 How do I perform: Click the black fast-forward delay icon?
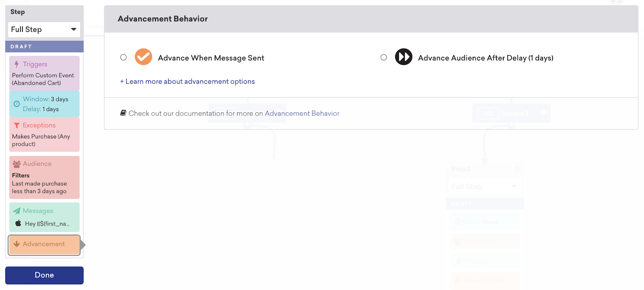(403, 57)
